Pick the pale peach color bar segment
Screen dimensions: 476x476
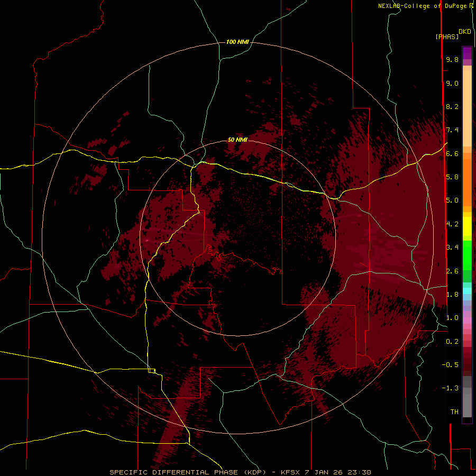click(x=467, y=108)
